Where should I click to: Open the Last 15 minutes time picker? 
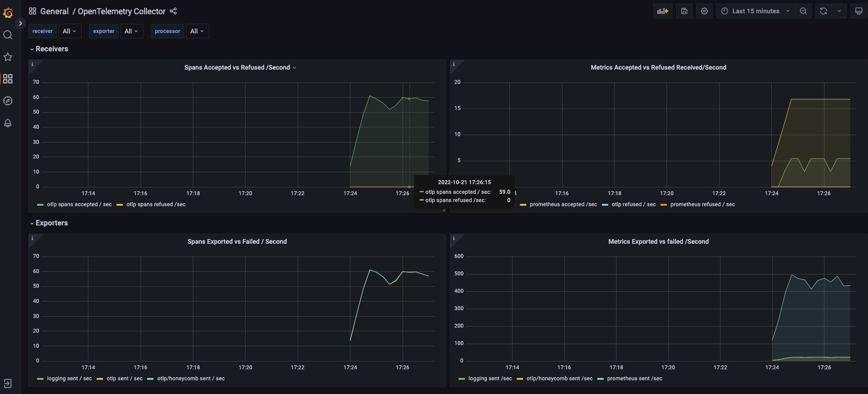tap(755, 11)
